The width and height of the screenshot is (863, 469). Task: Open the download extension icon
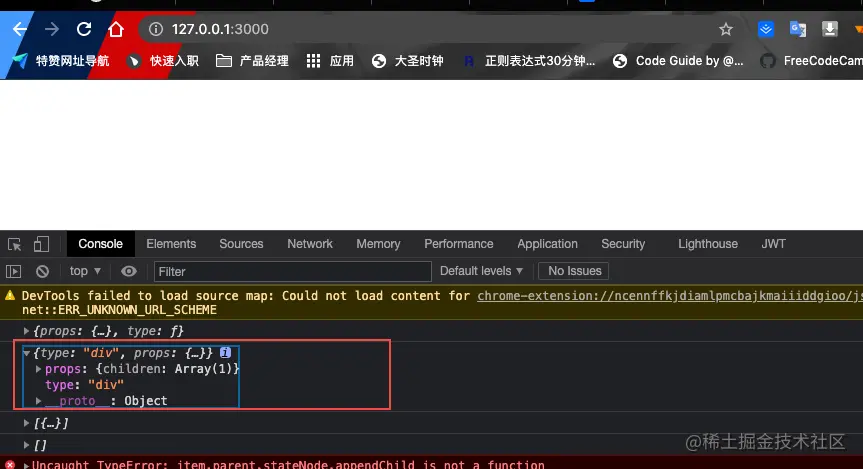829,29
